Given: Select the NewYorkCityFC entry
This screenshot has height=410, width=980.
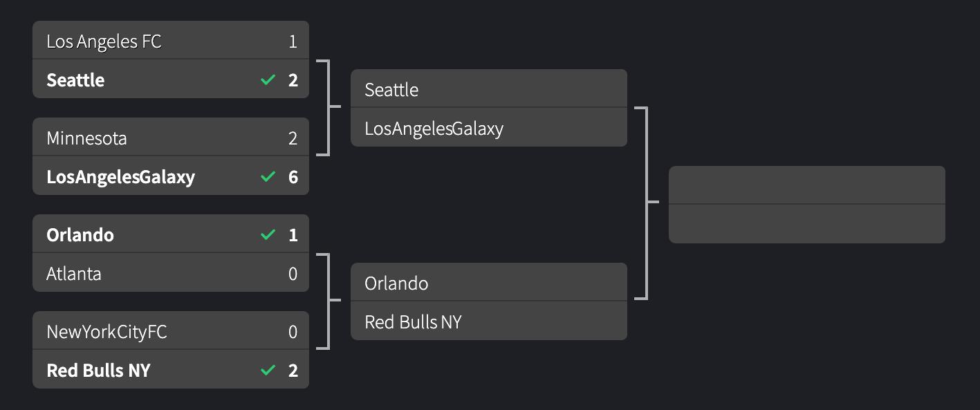Looking at the screenshot, I should point(107,331).
